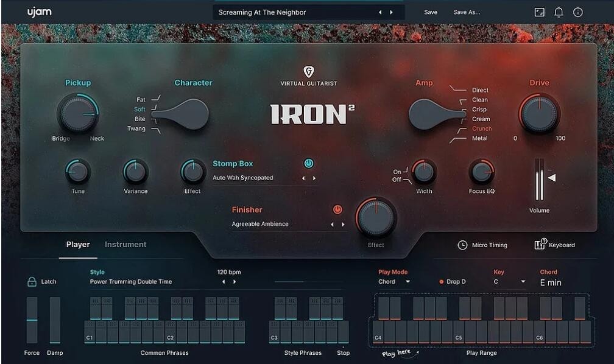Click the Stomp Box Effect knob
The width and height of the screenshot is (614, 364).
193,172
